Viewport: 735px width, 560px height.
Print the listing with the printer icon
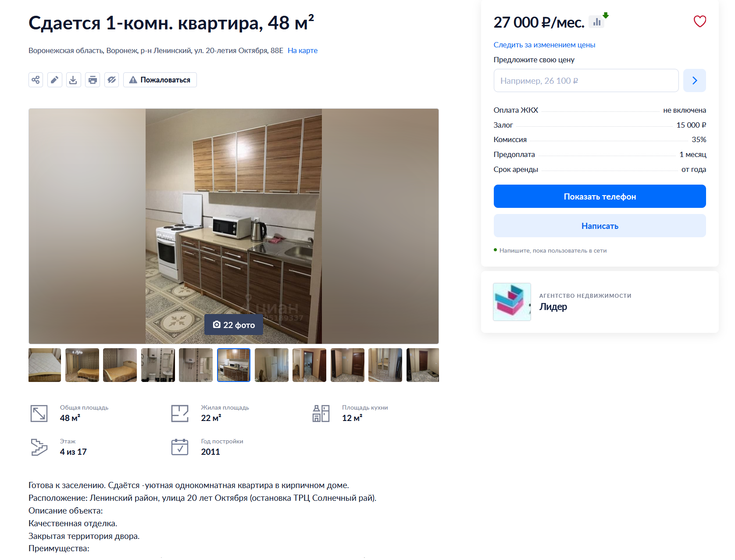[x=93, y=80]
